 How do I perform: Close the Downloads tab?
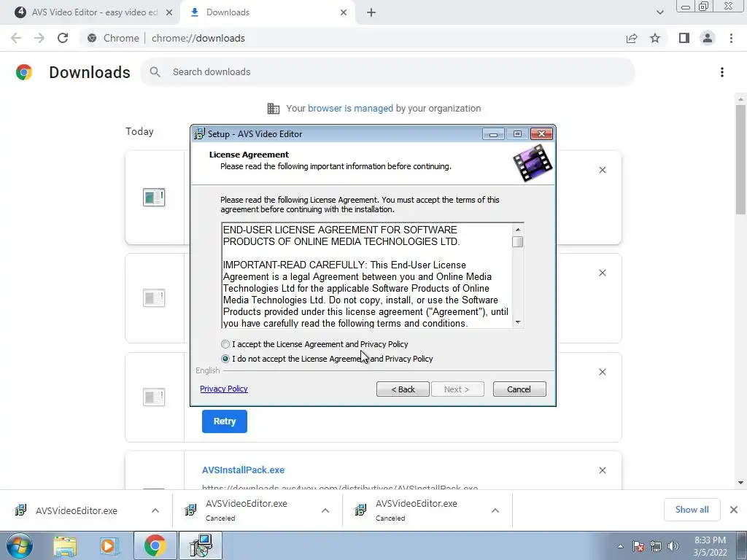[344, 13]
